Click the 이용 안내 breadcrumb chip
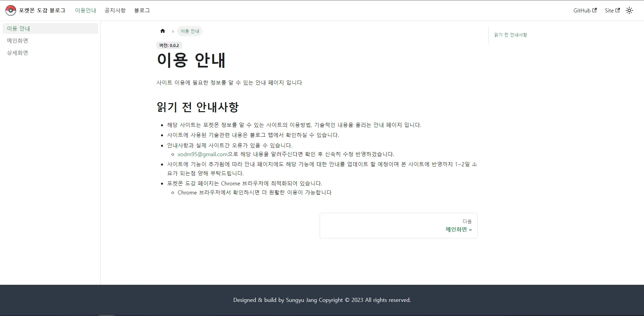The height and width of the screenshot is (316, 644). point(190,31)
